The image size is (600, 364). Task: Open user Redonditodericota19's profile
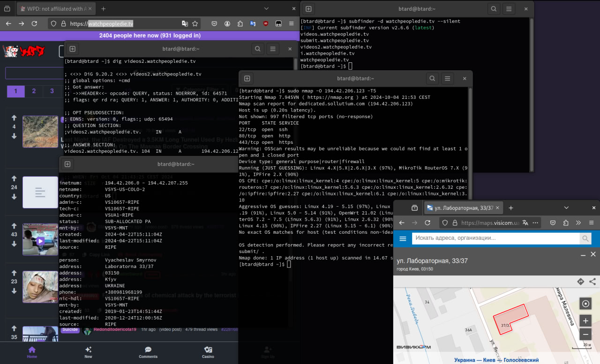coord(115,329)
